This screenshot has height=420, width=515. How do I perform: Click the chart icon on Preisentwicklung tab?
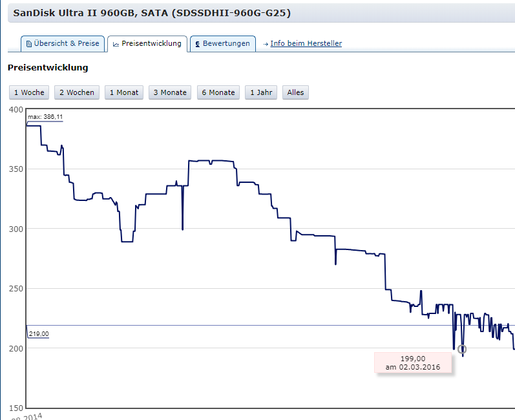coord(116,44)
